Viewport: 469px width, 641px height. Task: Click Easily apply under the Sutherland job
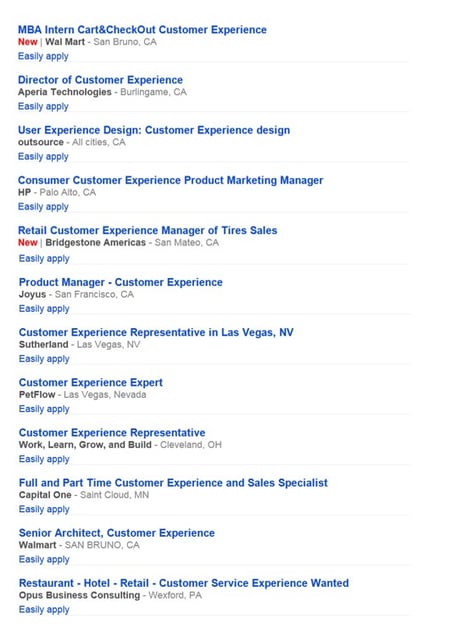44,359
